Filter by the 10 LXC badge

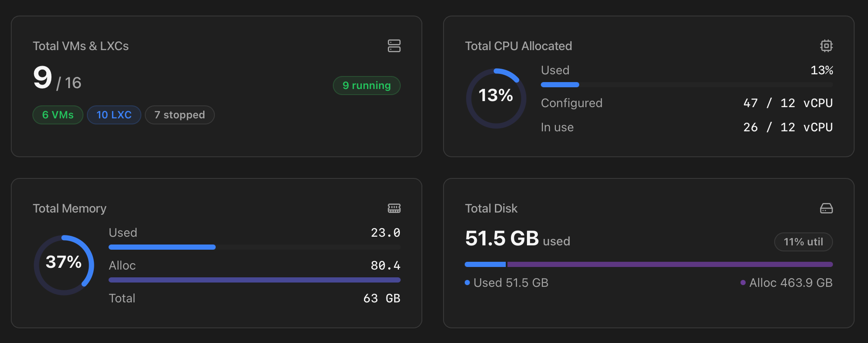tap(114, 115)
